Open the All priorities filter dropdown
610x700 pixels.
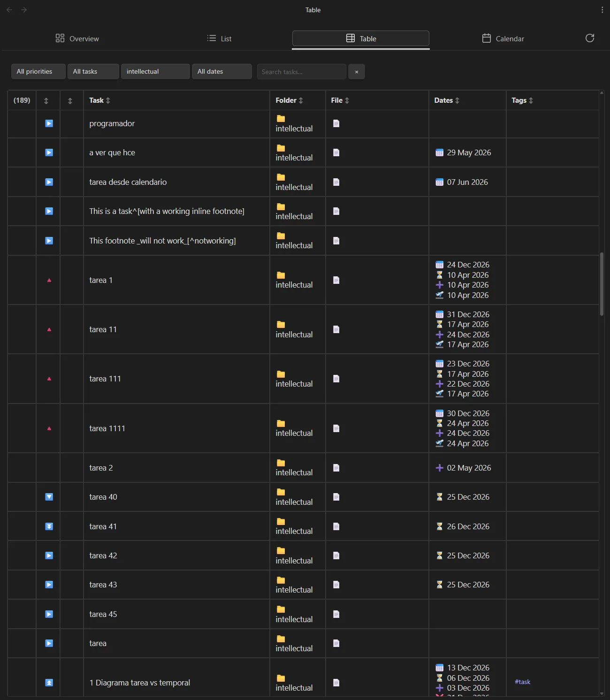38,71
